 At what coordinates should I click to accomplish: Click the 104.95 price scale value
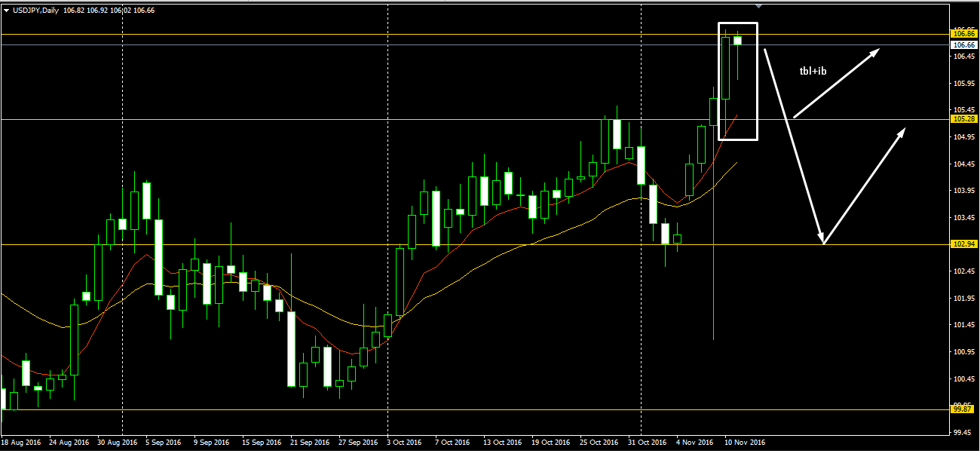tap(964, 137)
